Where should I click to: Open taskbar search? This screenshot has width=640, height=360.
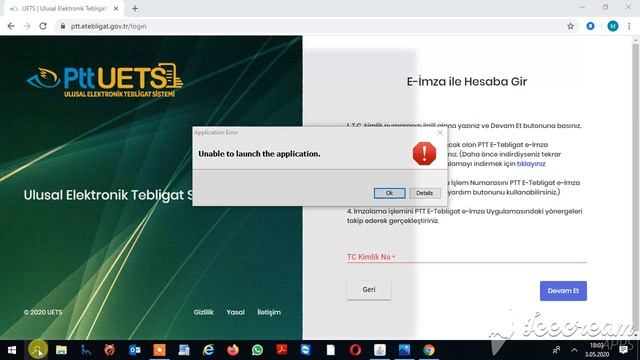coord(38,350)
